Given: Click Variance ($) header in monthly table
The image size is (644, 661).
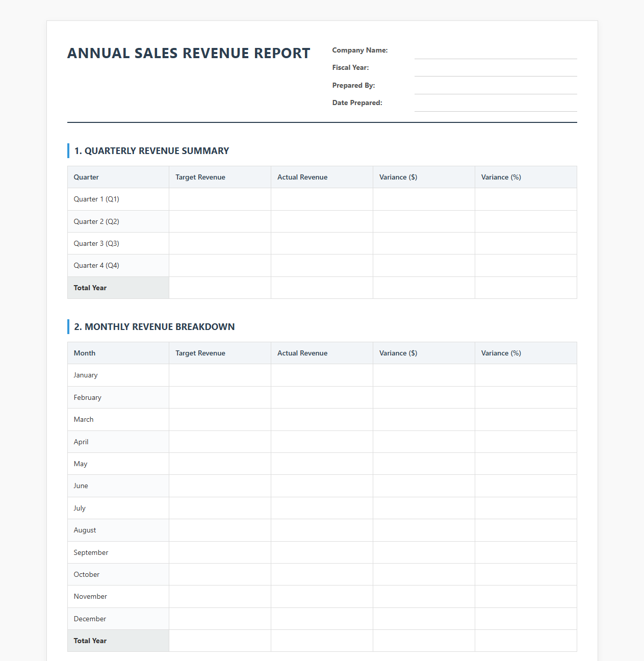Looking at the screenshot, I should click(x=424, y=353).
